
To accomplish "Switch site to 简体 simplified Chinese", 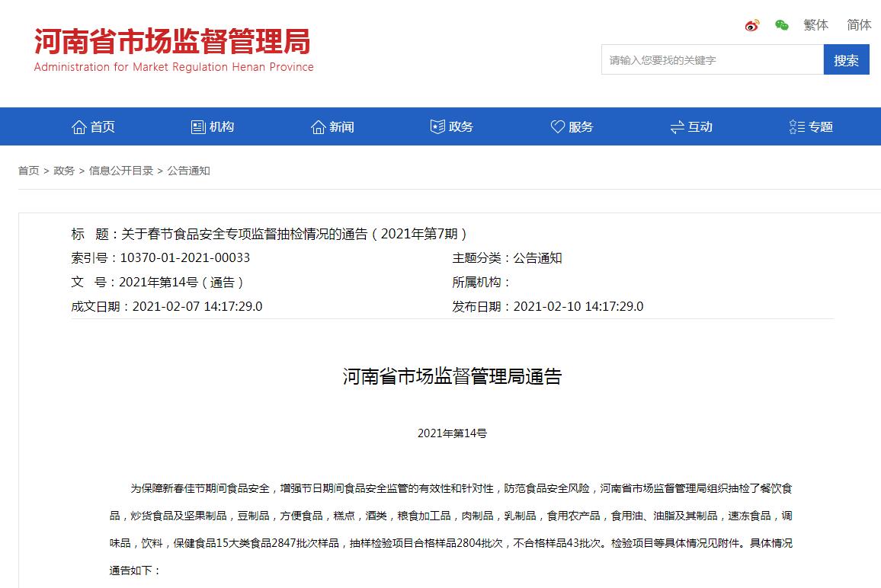I will [x=858, y=24].
